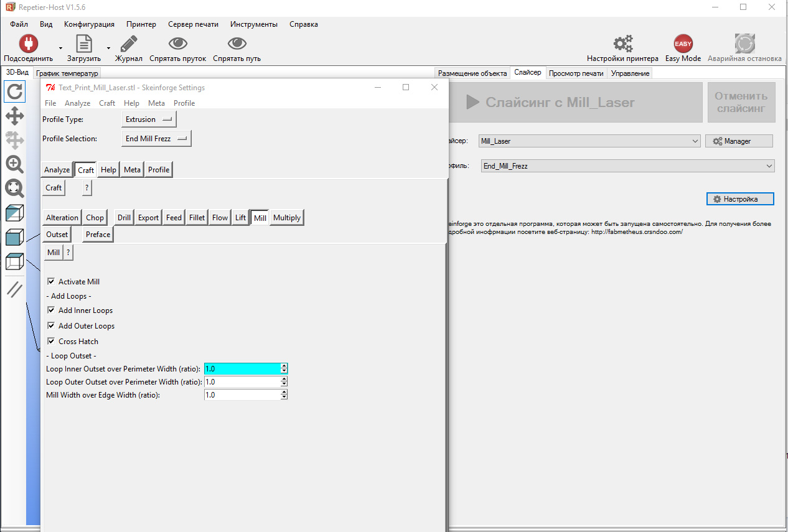Switch on Easy Mode red icon
This screenshot has height=532, width=788.
pos(683,44)
